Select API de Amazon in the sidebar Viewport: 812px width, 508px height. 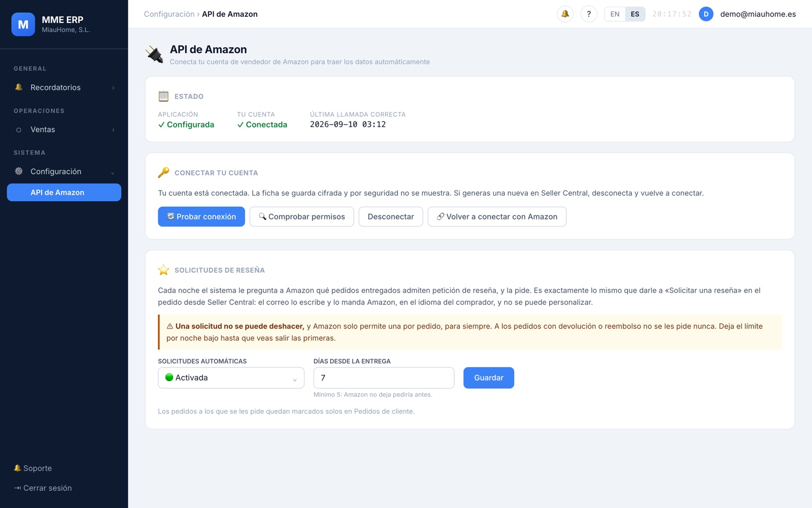coord(64,193)
